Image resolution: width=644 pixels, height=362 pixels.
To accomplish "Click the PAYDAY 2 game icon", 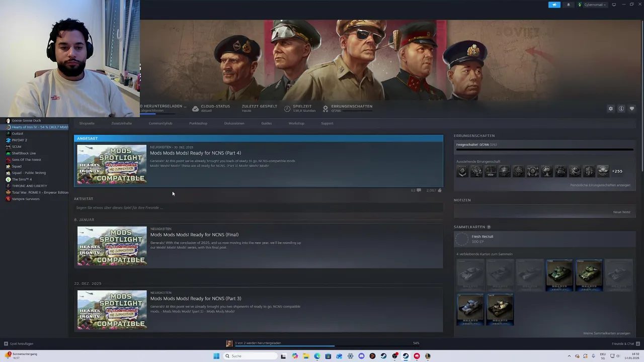I will point(8,140).
